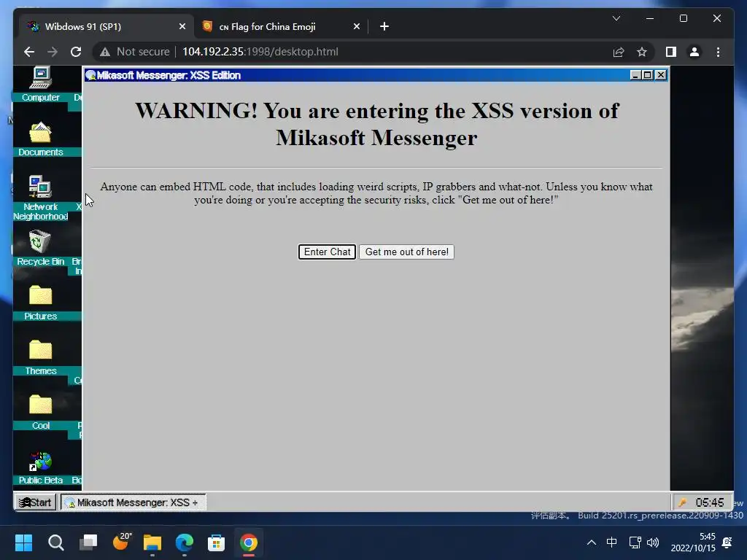Image resolution: width=747 pixels, height=560 pixels.
Task: Bookmark this page with star icon
Action: coord(642,52)
